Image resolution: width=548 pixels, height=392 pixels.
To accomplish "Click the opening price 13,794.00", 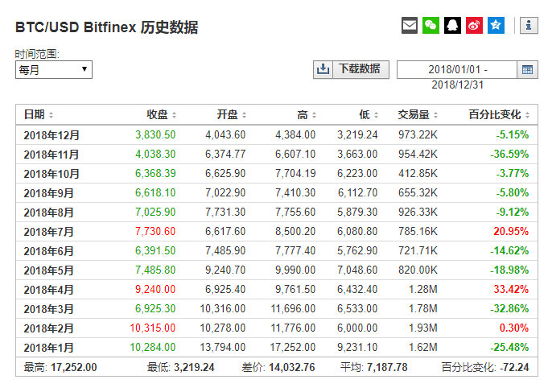I will pyautogui.click(x=223, y=347).
